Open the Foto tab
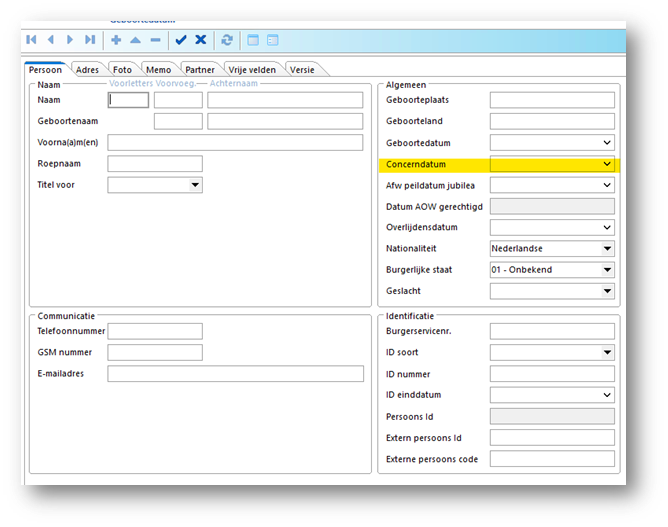 click(x=122, y=70)
